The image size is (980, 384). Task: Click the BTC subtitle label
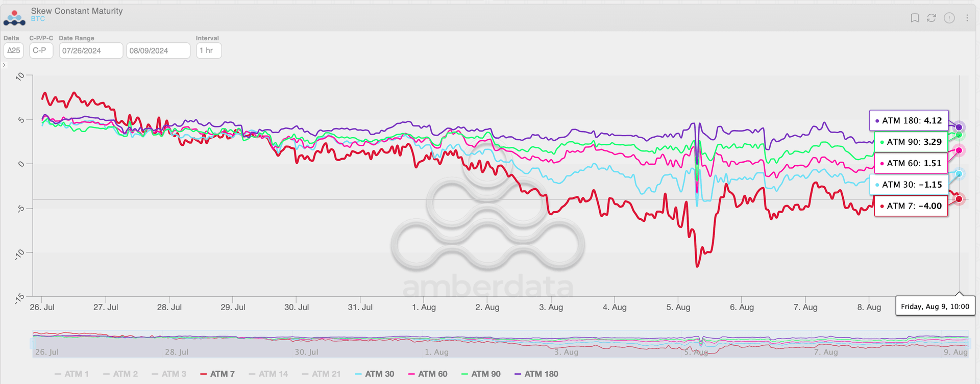[38, 19]
